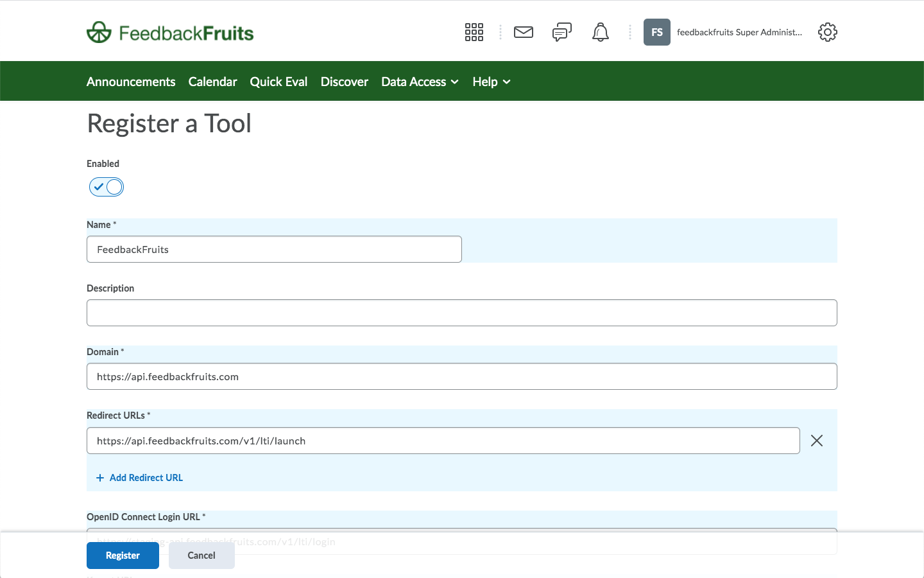Expand the Data Access menu
Viewport: 924px width, 578px height.
[x=420, y=82]
